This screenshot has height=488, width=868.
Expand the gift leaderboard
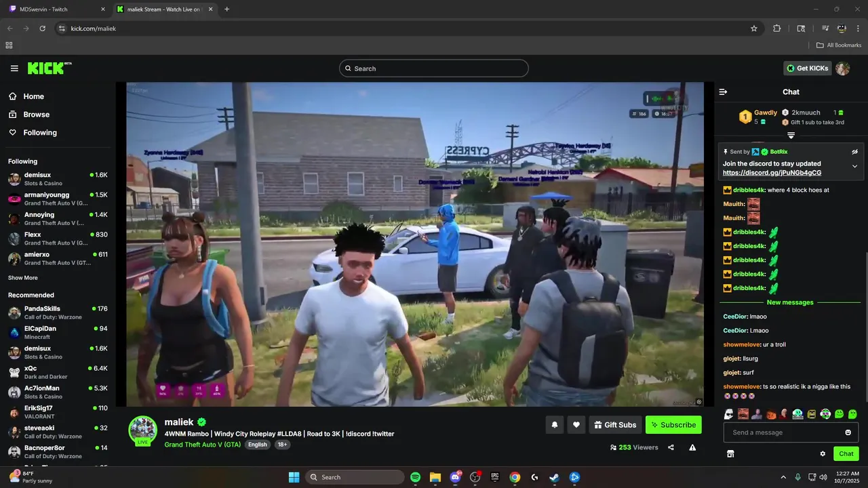coord(791,136)
